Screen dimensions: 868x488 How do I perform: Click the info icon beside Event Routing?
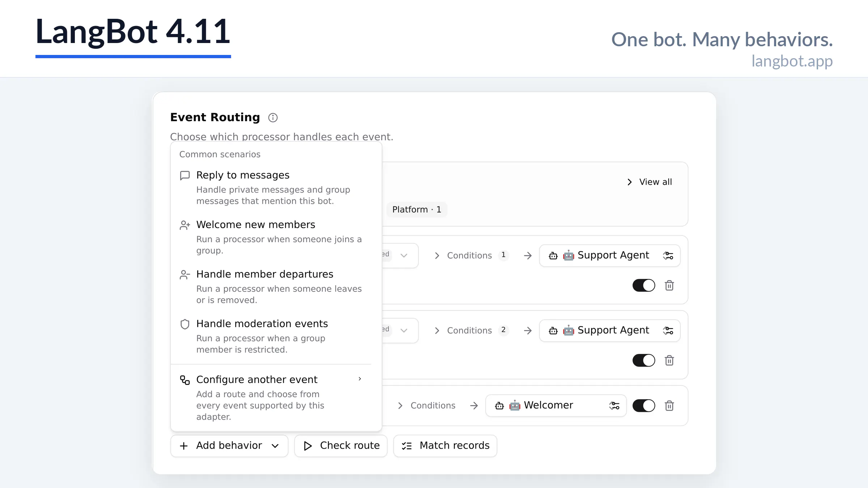[273, 117]
